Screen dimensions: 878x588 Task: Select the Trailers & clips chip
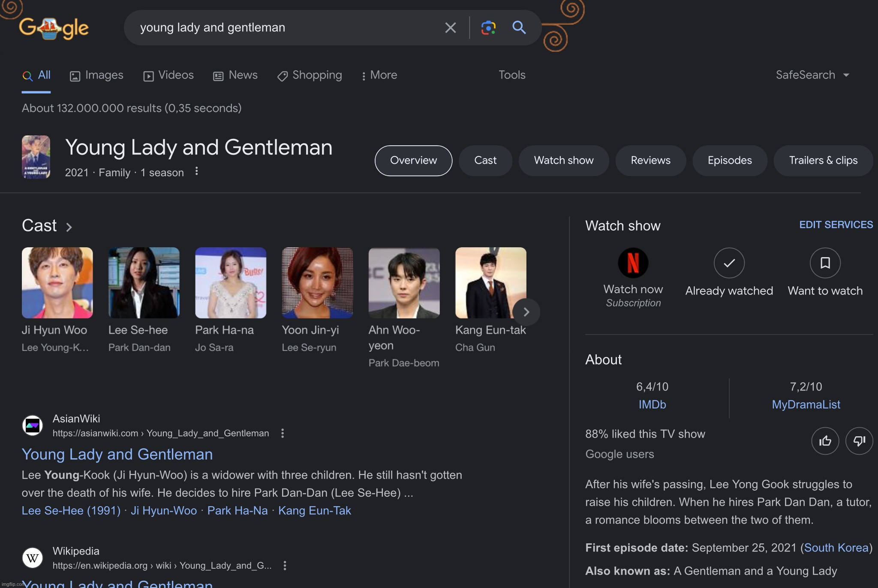[x=823, y=160]
